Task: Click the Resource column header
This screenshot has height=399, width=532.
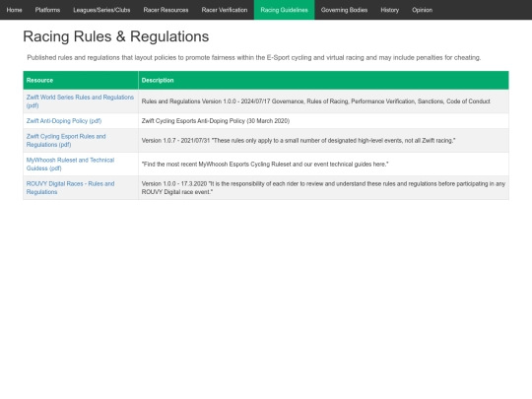Action: coord(81,81)
